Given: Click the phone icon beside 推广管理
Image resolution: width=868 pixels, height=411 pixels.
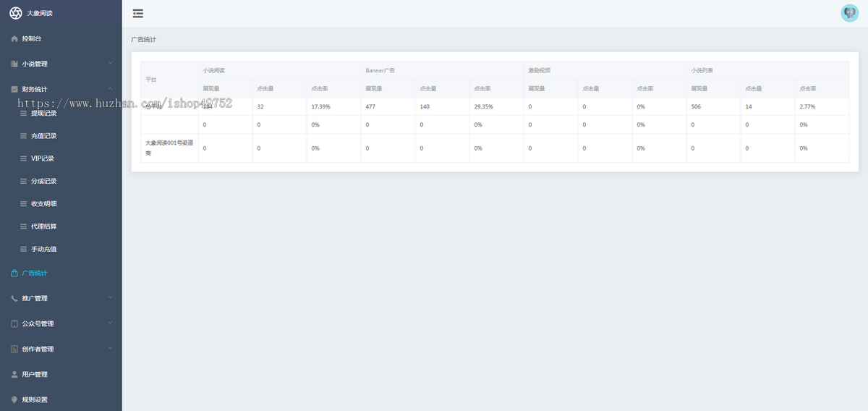Looking at the screenshot, I should [x=14, y=298].
